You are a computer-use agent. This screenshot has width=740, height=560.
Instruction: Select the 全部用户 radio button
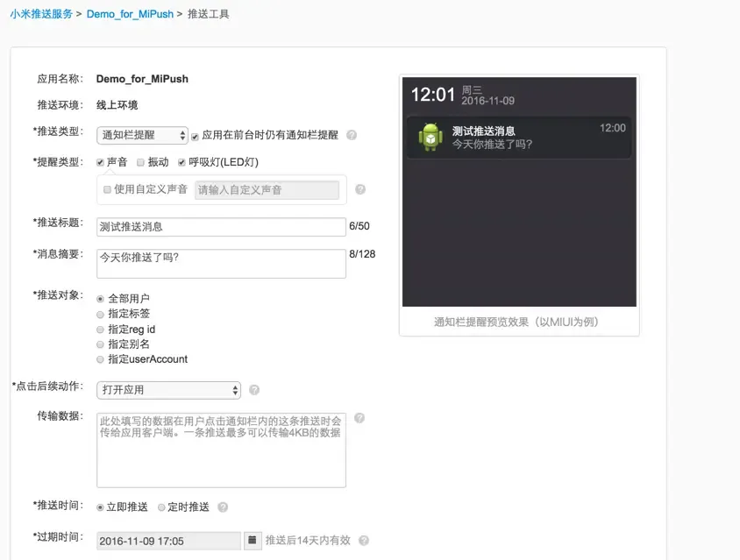coord(100,299)
